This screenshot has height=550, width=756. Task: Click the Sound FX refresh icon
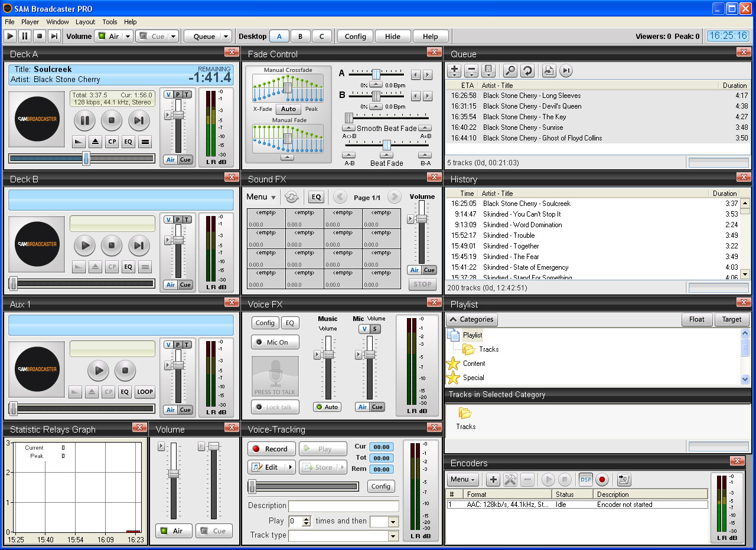[x=291, y=197]
